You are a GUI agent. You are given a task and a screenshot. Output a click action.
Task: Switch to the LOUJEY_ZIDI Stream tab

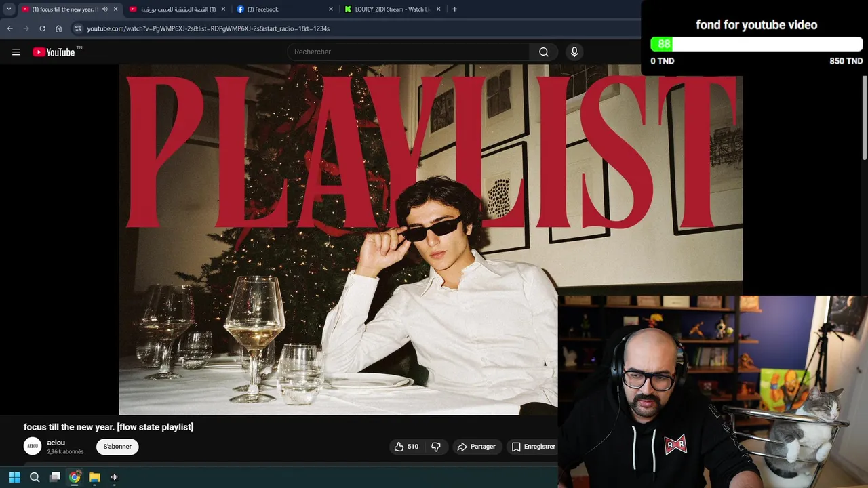(x=392, y=9)
